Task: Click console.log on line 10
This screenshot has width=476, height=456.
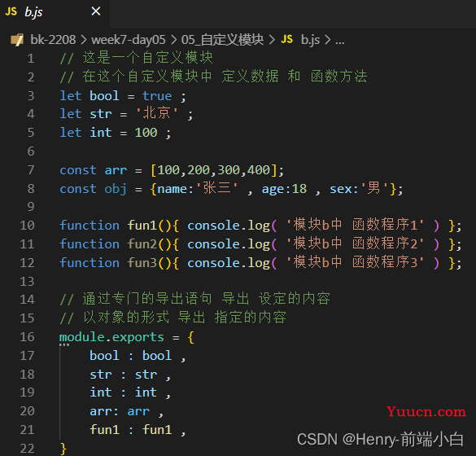Action: pyautogui.click(x=229, y=226)
